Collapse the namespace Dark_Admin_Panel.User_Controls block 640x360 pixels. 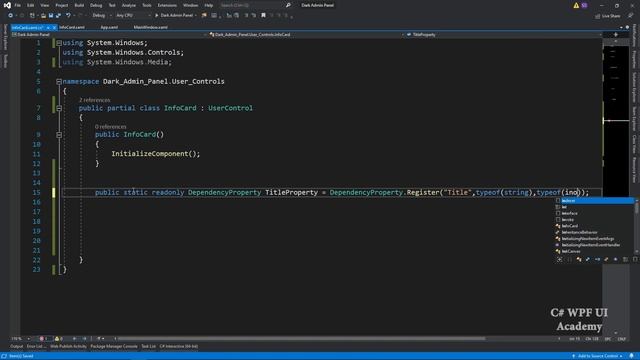click(x=59, y=82)
